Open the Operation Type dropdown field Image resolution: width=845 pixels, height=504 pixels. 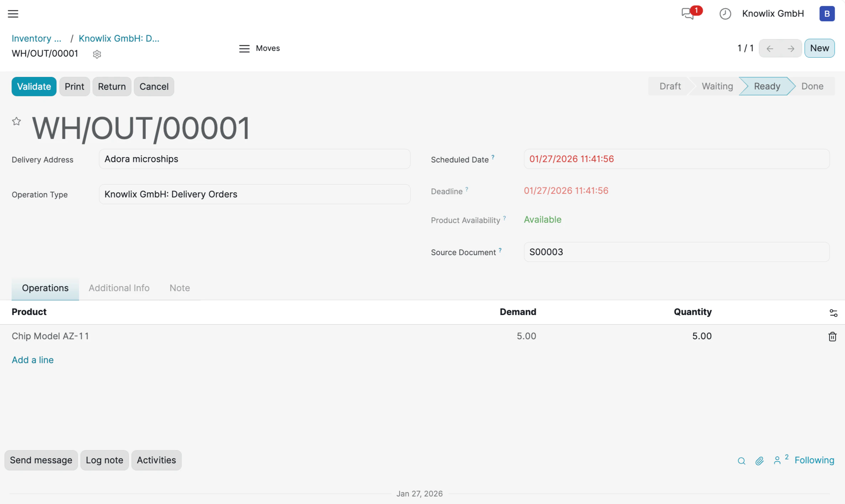254,194
